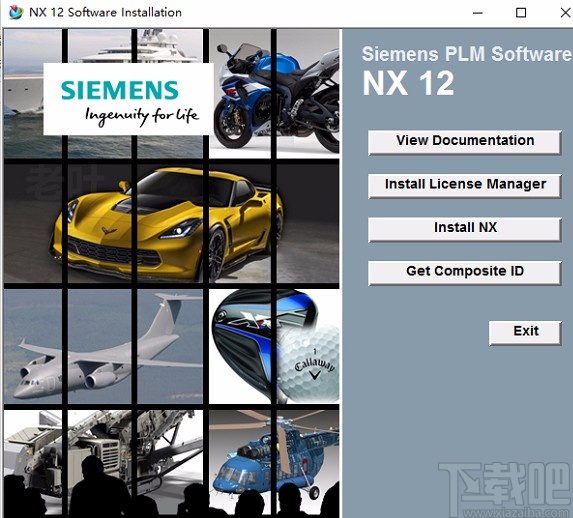573x518 pixels.
Task: Launch Install License Manager
Action: [464, 185]
